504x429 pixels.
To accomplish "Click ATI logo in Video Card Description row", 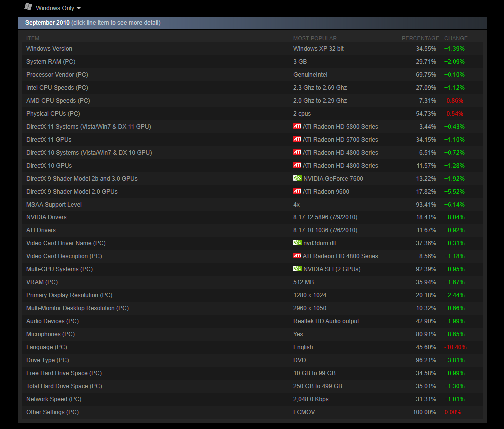I will 297,256.
